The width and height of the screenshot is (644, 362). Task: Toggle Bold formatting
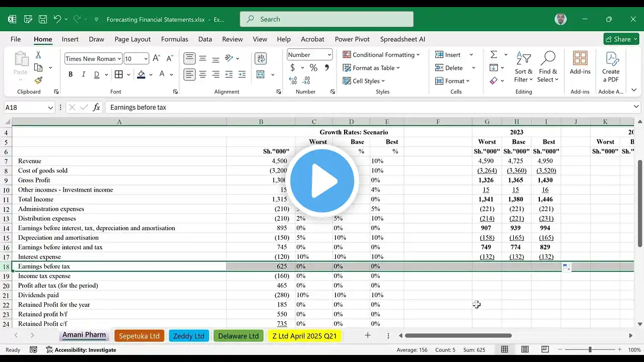coord(70,74)
